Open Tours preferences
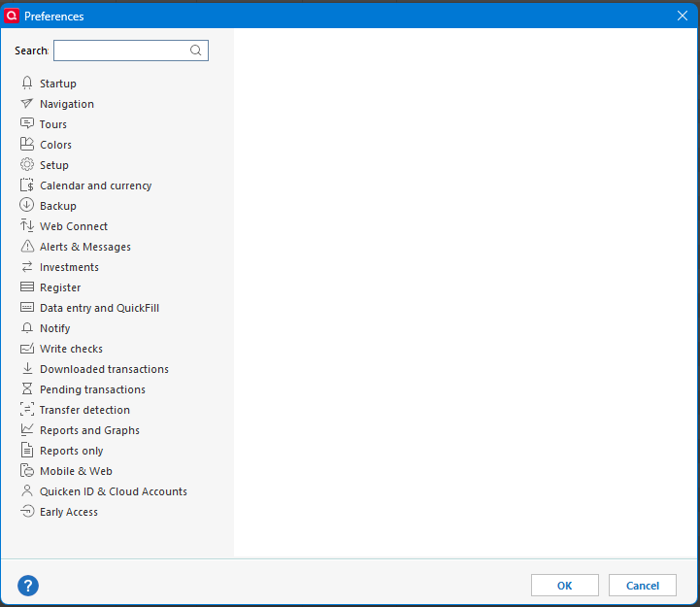 tap(52, 124)
